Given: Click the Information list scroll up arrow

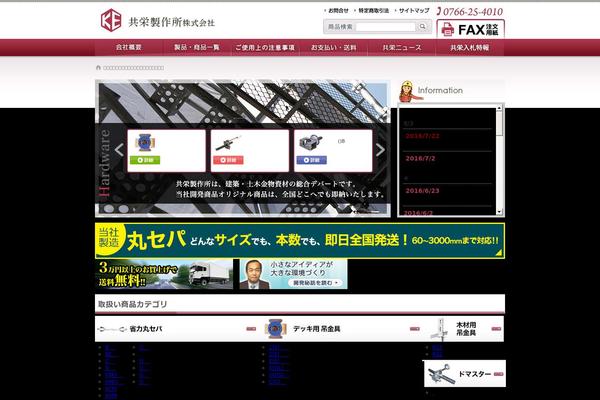Looking at the screenshot, I should (499, 109).
